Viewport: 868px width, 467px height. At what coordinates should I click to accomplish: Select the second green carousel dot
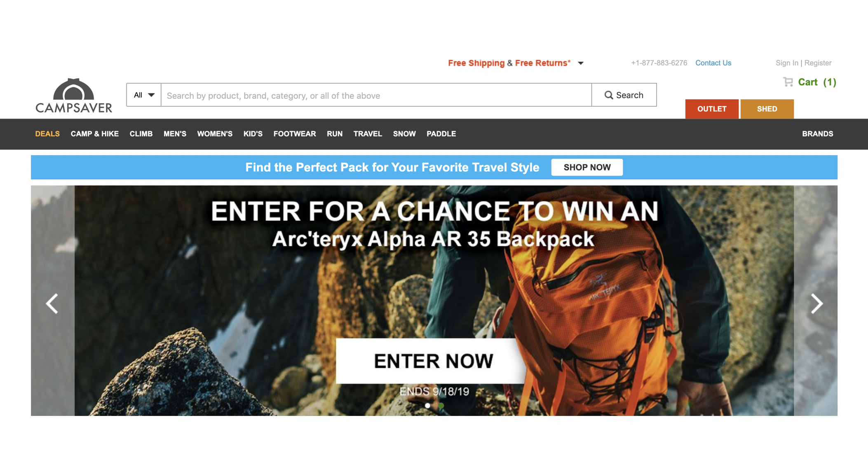pos(441,406)
